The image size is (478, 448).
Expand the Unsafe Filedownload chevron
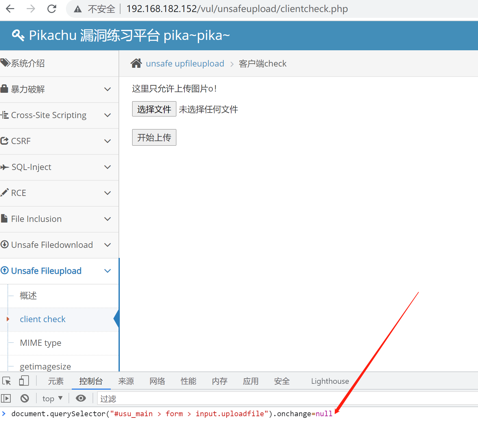tap(107, 245)
